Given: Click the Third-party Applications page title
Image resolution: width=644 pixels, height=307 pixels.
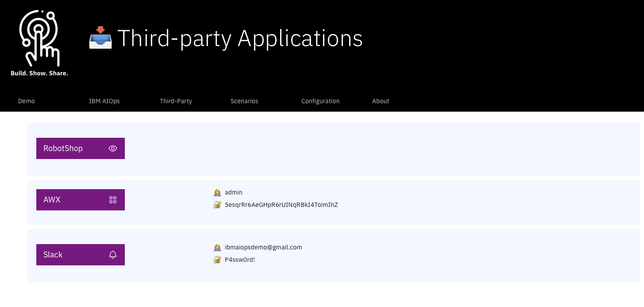Looking at the screenshot, I should pyautogui.click(x=240, y=38).
